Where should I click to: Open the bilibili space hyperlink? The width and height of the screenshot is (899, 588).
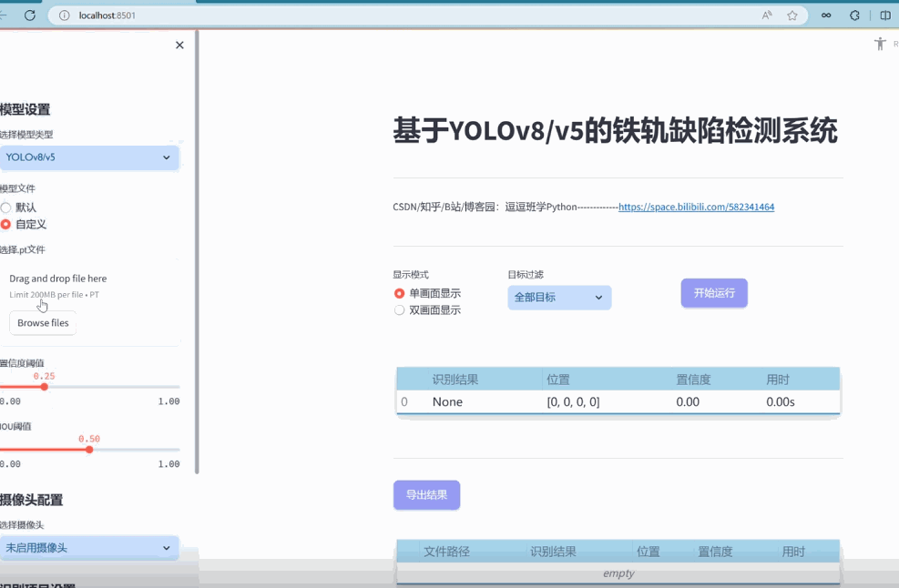[696, 207]
